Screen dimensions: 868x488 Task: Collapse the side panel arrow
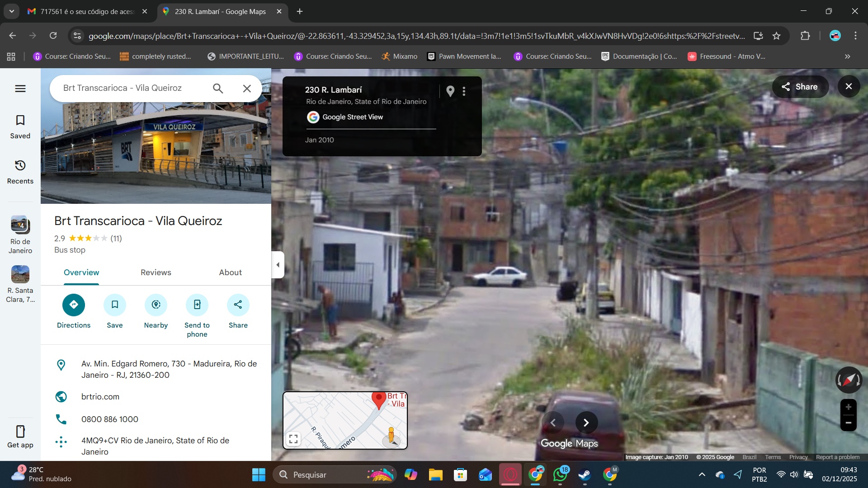point(278,265)
